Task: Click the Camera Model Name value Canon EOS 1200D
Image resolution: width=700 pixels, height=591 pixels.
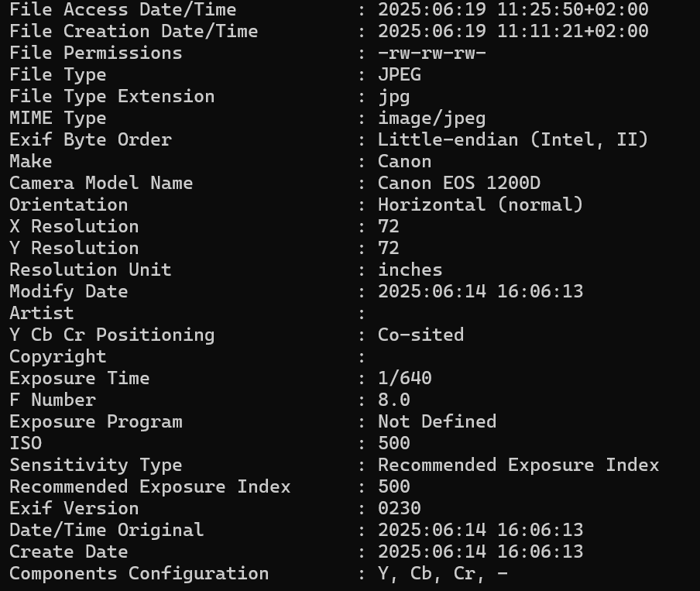Action: pyautogui.click(x=459, y=183)
